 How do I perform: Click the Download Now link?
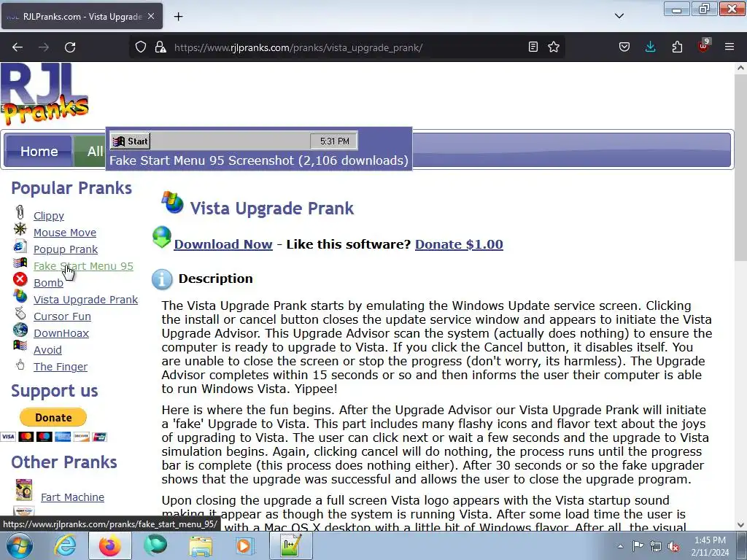223,244
